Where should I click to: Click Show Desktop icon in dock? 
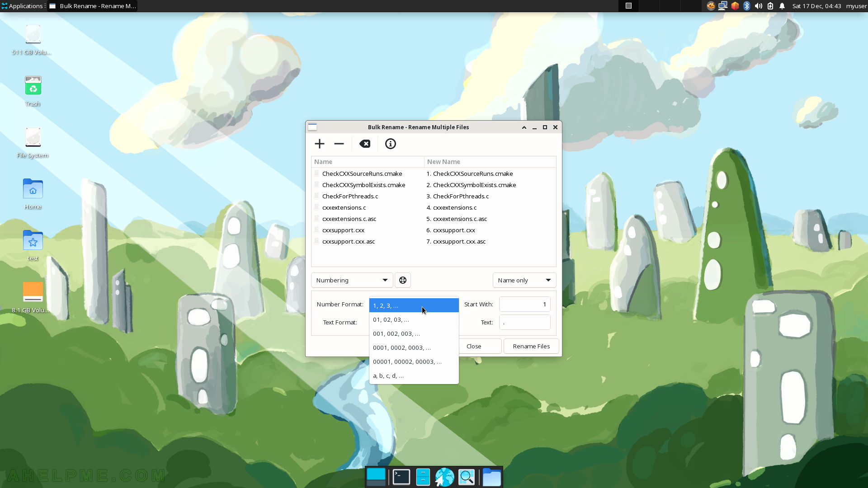[376, 477]
